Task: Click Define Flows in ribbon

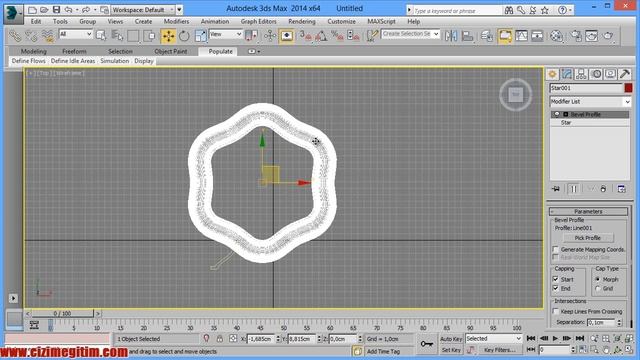Action: coord(29,61)
